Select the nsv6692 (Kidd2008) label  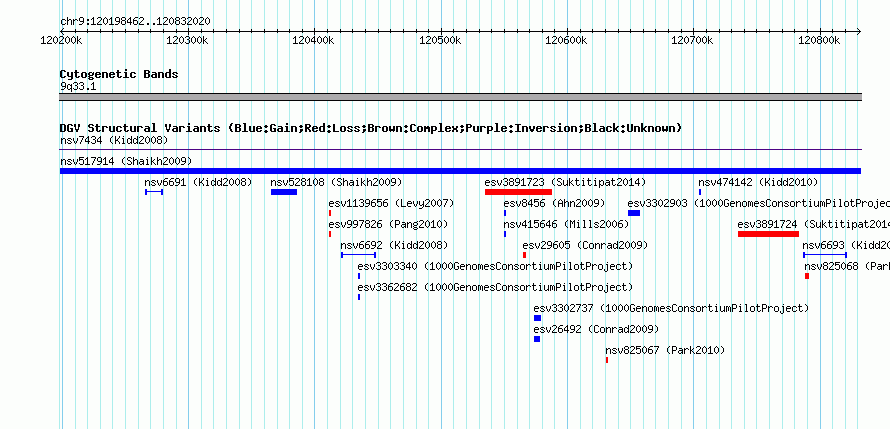pos(394,245)
